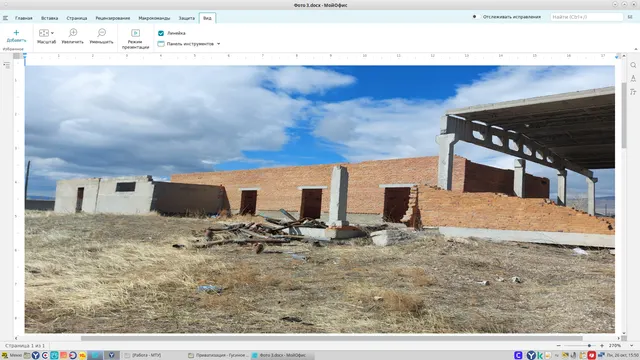Go to the Рецензирование tab
Viewport: 640px width, 360px height.
coord(113,18)
